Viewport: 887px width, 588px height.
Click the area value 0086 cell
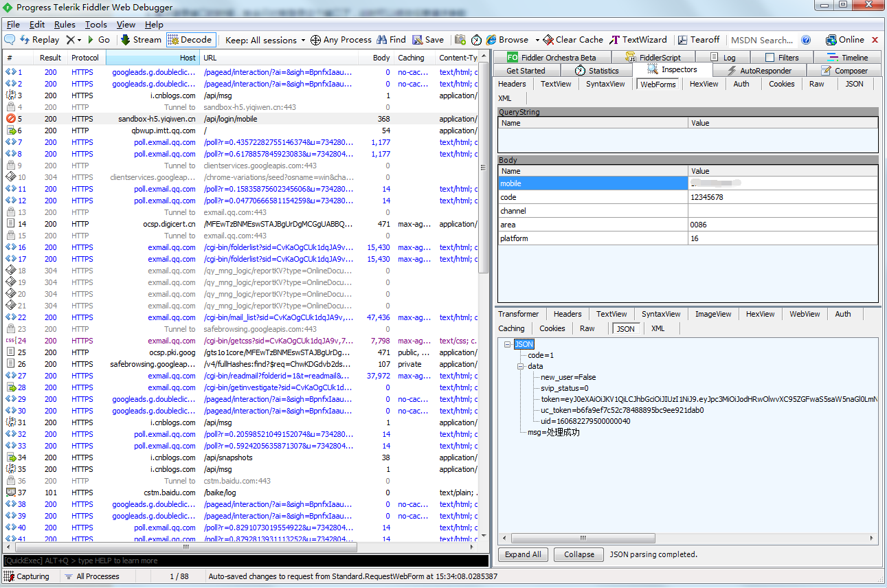click(x=783, y=225)
